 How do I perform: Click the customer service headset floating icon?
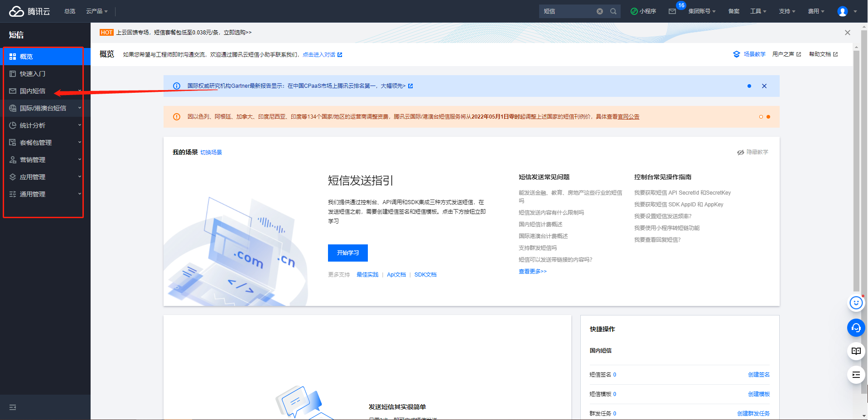point(856,328)
